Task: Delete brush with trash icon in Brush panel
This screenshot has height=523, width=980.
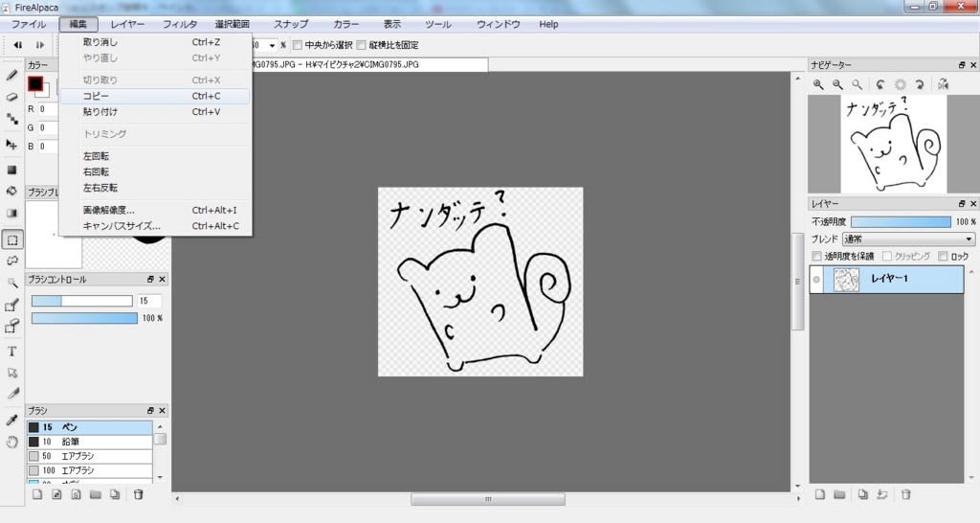Action: pyautogui.click(x=138, y=494)
